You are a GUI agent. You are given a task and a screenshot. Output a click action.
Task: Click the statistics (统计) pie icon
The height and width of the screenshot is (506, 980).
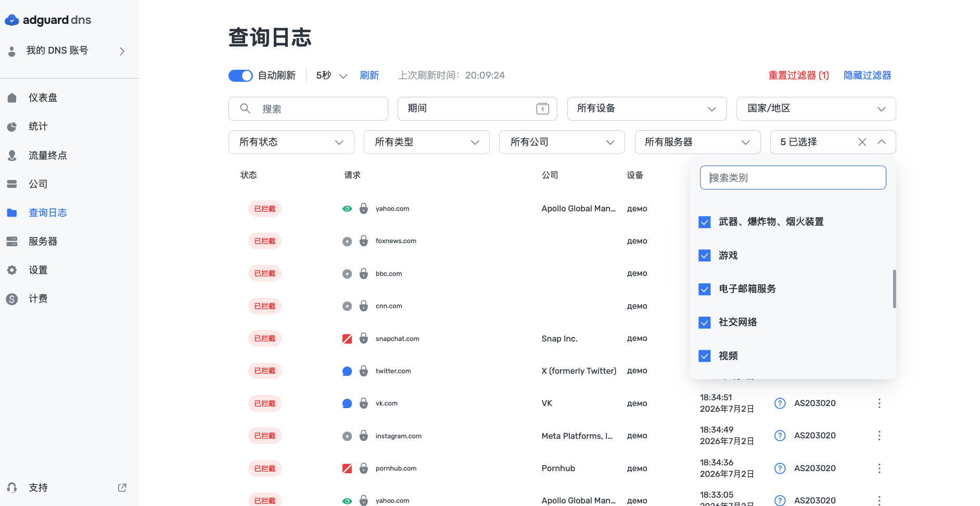pos(12,126)
